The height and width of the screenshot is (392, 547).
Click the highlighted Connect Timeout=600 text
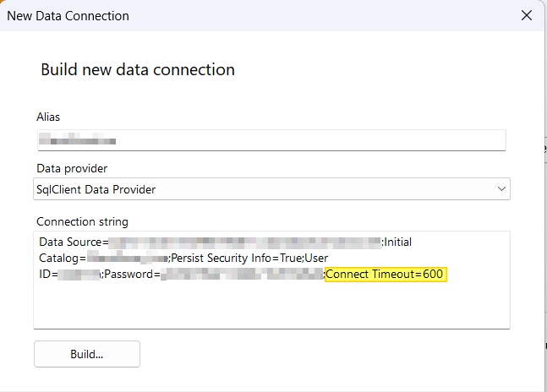[x=386, y=274]
